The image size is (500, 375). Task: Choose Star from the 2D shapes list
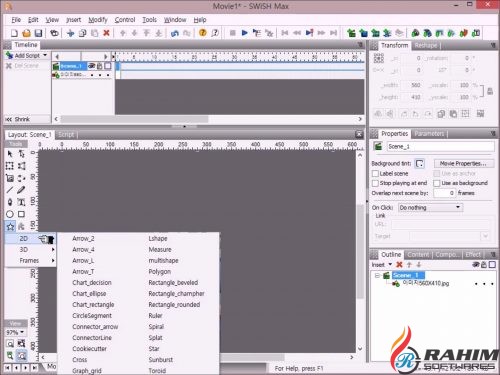pyautogui.click(x=154, y=349)
